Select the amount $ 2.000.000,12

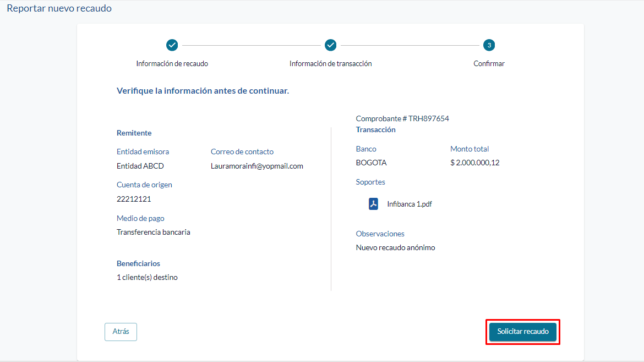(x=475, y=163)
